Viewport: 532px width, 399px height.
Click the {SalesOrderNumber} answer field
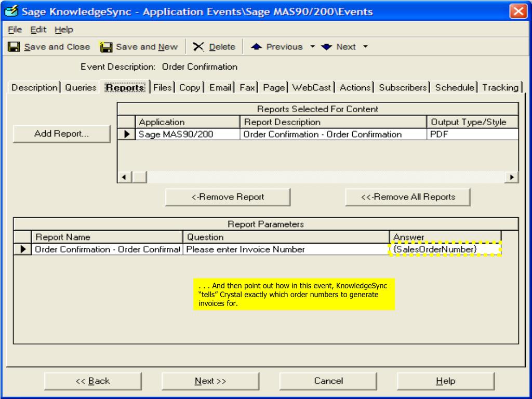(445, 249)
